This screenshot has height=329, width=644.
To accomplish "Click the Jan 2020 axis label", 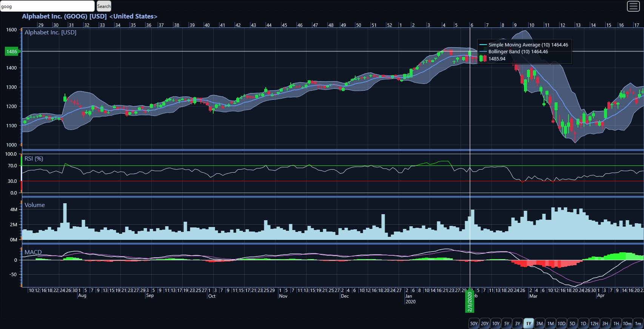I will coord(410,299).
